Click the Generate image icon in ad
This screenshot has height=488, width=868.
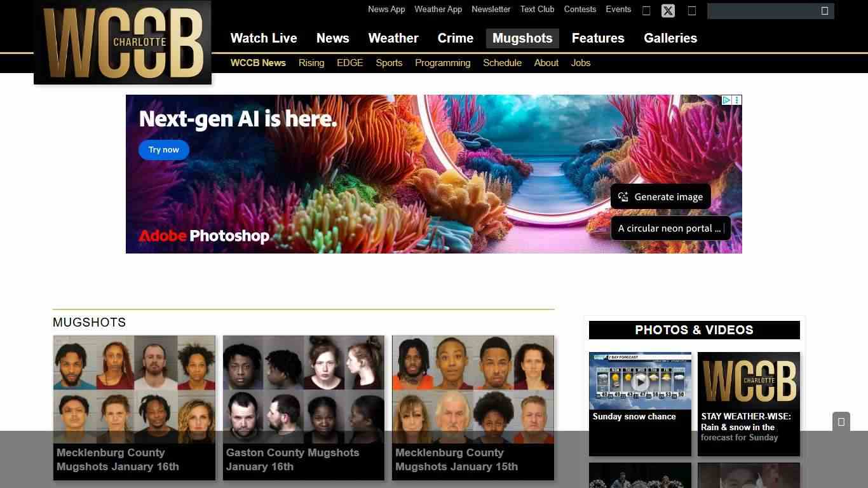coord(623,197)
